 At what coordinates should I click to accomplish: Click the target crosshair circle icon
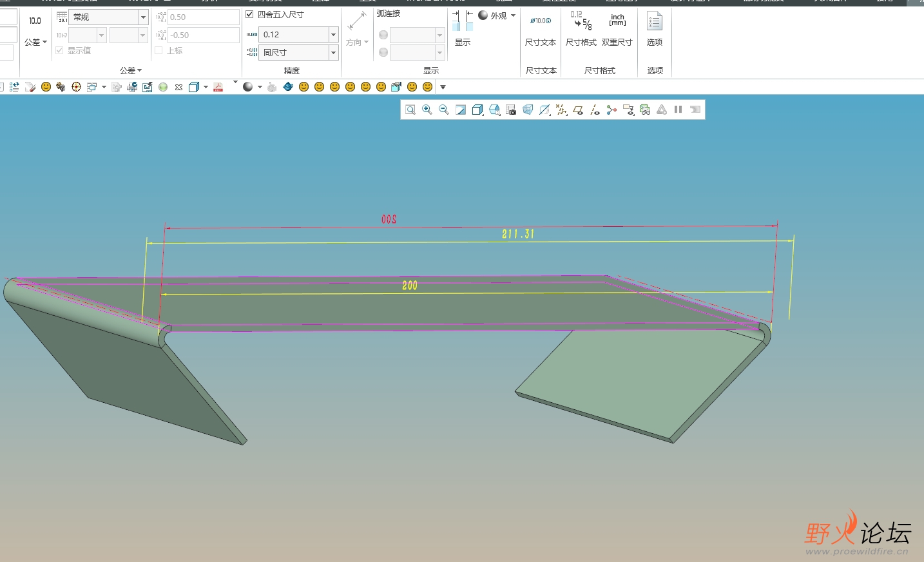coord(76,87)
